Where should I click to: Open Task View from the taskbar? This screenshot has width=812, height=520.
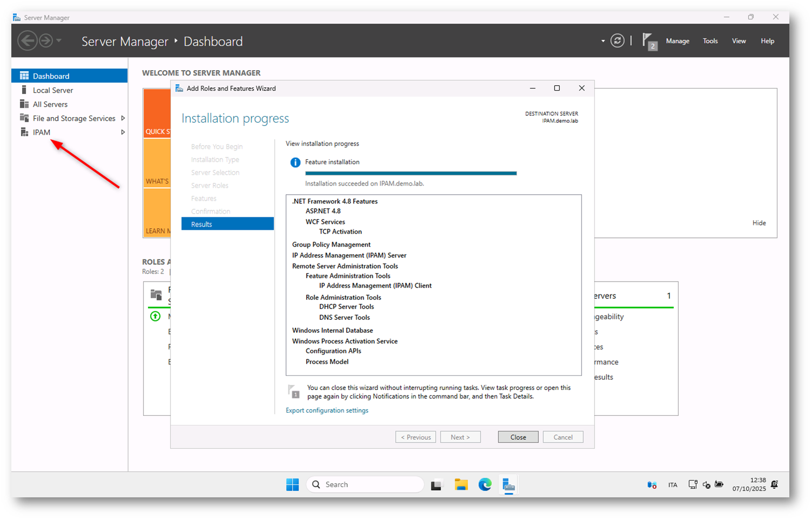tap(436, 485)
